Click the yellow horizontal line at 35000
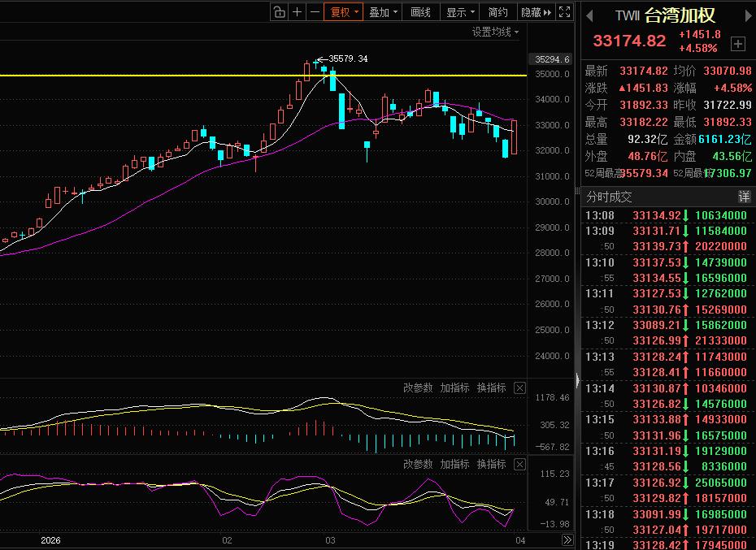Viewport: 756px width, 550px height. pos(263,76)
